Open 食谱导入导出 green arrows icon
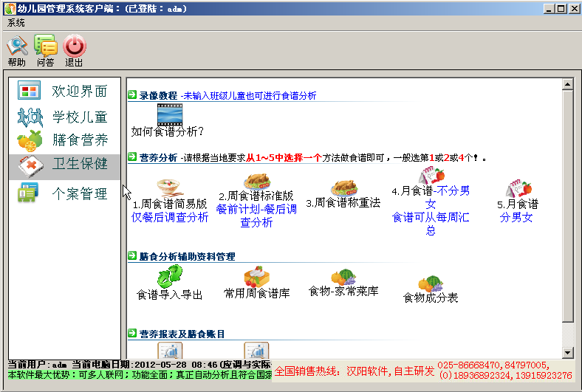Image resolution: width=582 pixels, height=392 pixels. click(170, 276)
